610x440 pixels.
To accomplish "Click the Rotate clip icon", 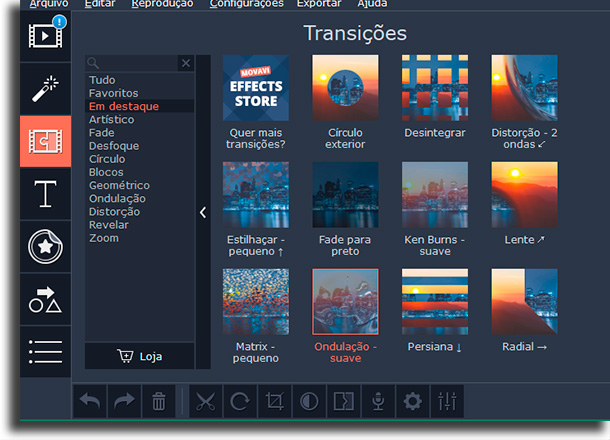I will (x=240, y=401).
